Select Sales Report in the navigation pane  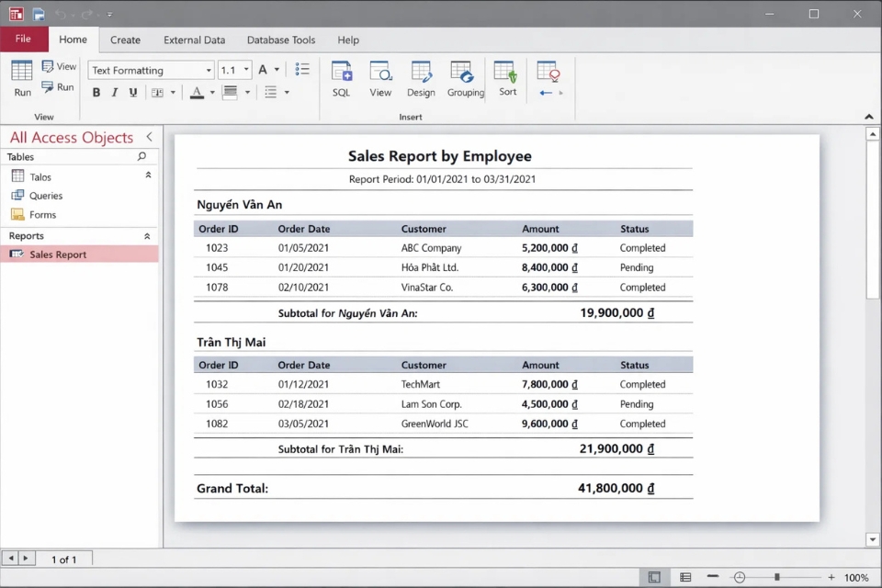pyautogui.click(x=58, y=254)
